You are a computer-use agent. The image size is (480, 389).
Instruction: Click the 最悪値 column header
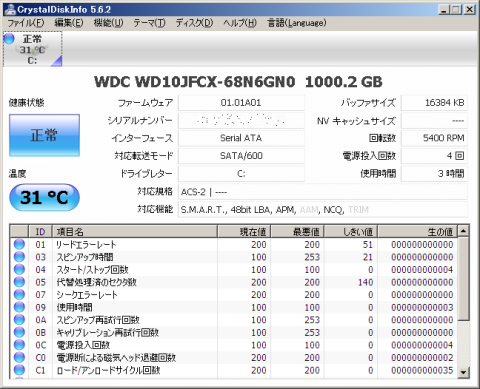(x=297, y=231)
